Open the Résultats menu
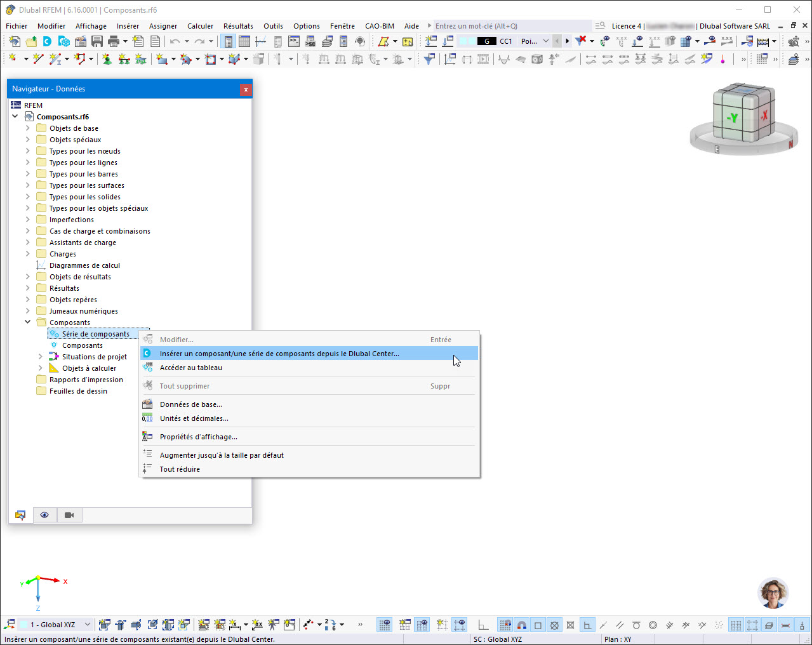Viewport: 812px width, 645px height. pyautogui.click(x=238, y=26)
